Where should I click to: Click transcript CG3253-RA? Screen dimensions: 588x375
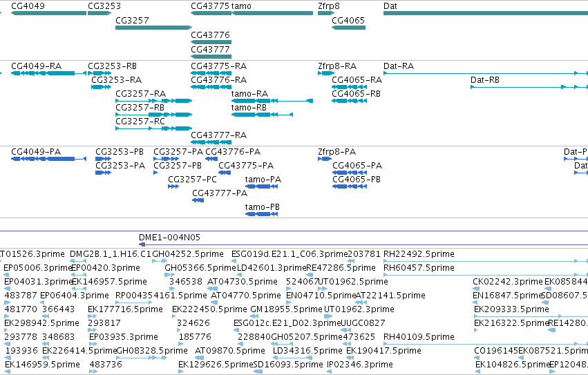coord(117,80)
